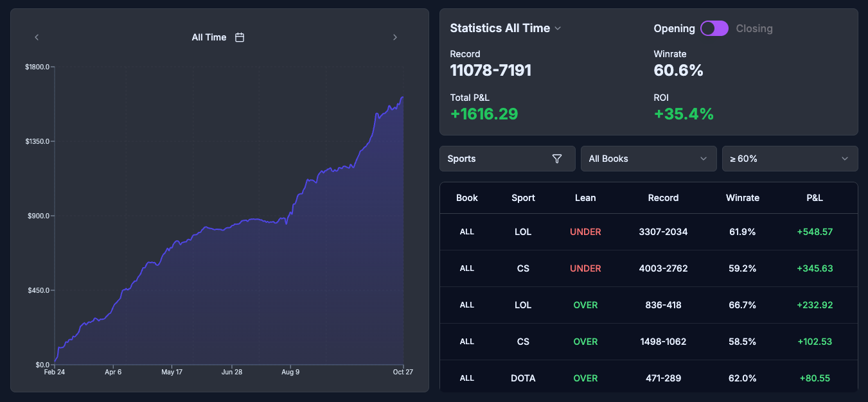This screenshot has width=868, height=402.
Task: Click the 61.9% winrate cell
Action: click(743, 232)
